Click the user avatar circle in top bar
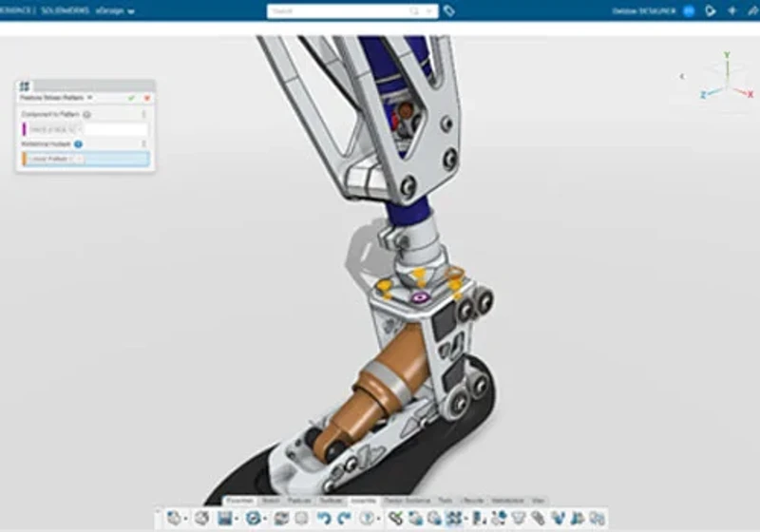Screen dimensions: 760x532 689,10
